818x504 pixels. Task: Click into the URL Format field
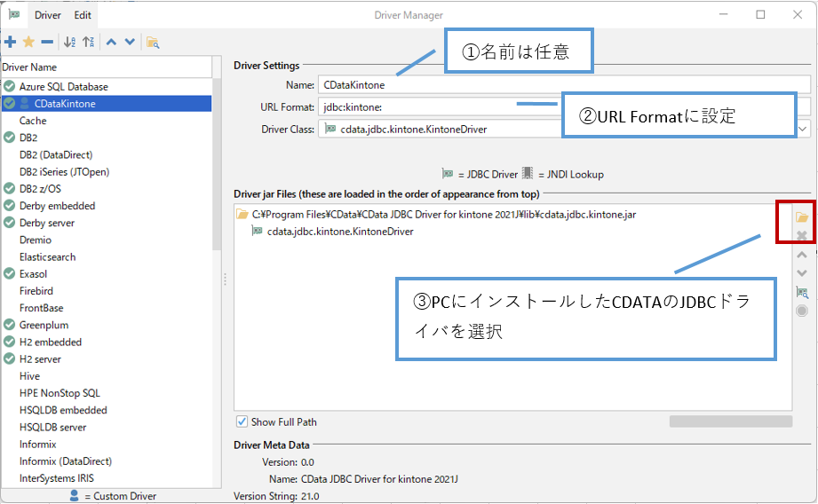(565, 106)
